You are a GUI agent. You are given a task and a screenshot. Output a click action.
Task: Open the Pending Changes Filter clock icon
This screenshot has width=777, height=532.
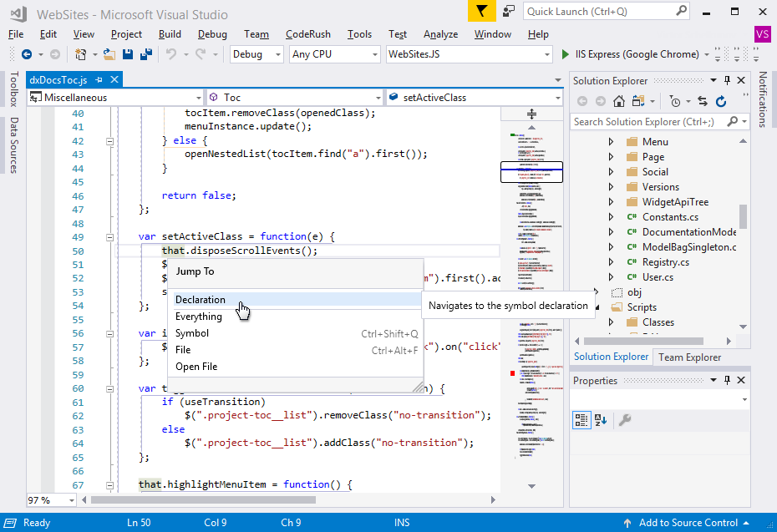[673, 100]
